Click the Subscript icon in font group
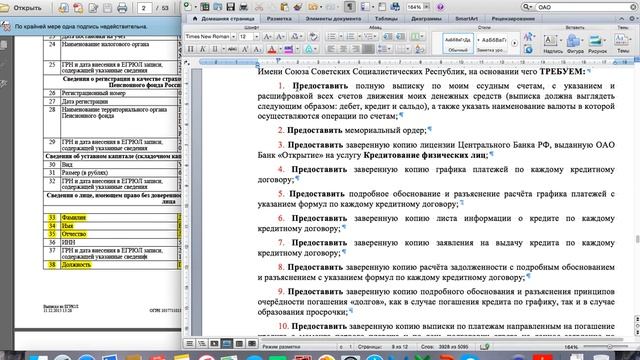This screenshot has height=360, width=640. [x=257, y=49]
